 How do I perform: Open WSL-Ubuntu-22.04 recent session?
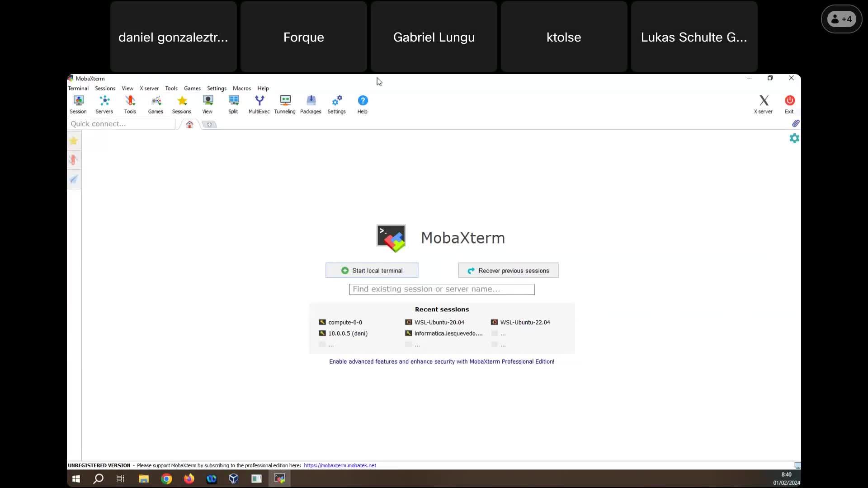[x=524, y=322]
